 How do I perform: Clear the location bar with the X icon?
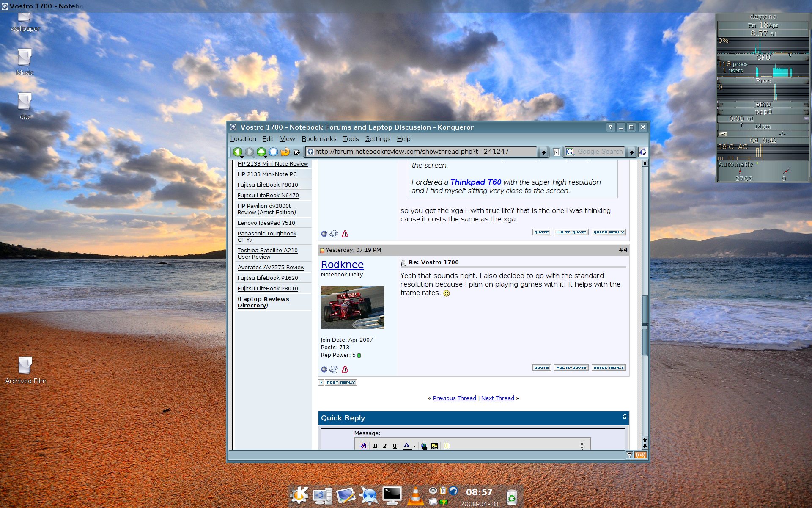click(297, 152)
